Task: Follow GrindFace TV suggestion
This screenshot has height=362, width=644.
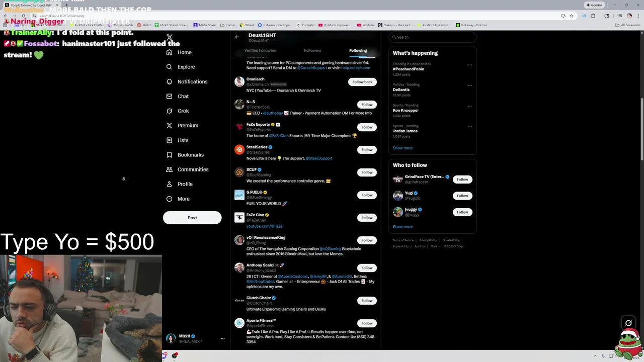Action: (x=462, y=179)
